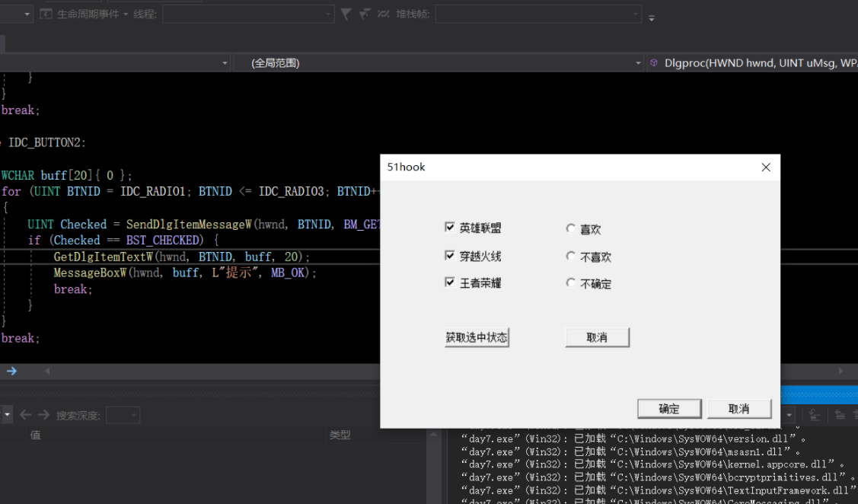
Task: Click the kernel.appcore.dll output line
Action: click(x=652, y=464)
